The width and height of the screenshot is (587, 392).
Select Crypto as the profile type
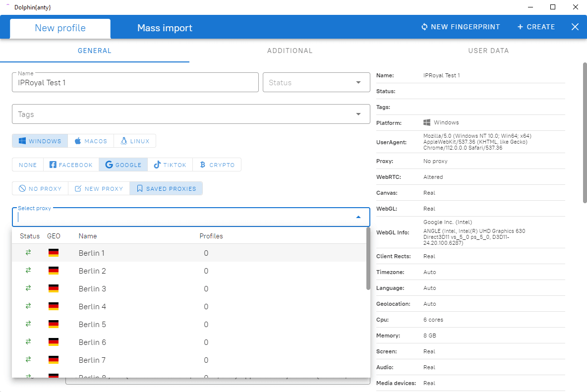(217, 165)
